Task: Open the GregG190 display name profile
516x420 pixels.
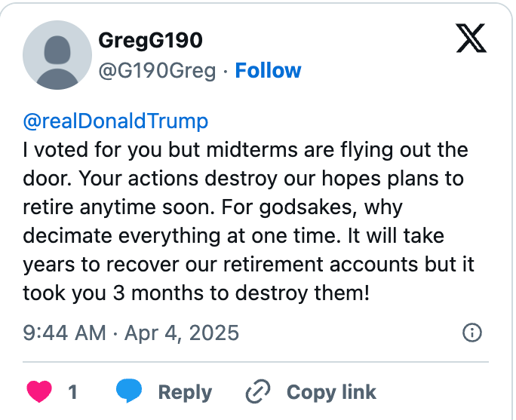Action: [x=150, y=40]
